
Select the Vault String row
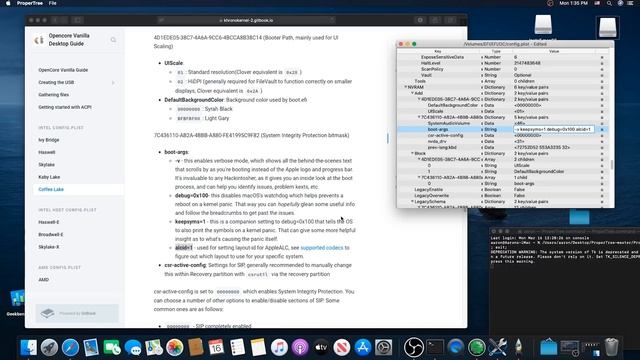click(502, 75)
